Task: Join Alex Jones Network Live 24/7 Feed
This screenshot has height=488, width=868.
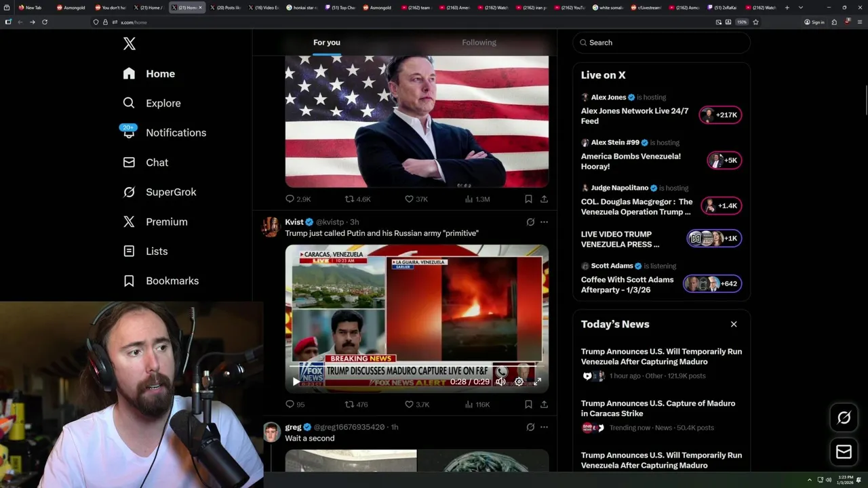Action: pos(635,116)
